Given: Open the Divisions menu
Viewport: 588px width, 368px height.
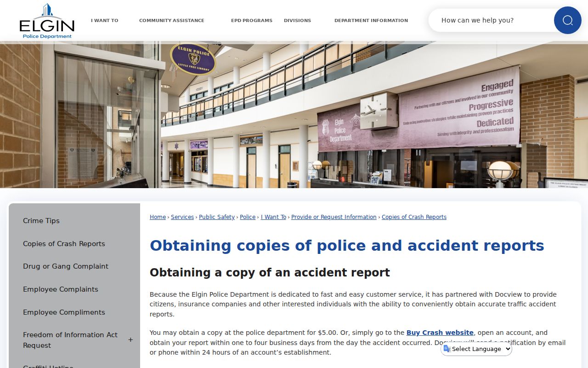Looking at the screenshot, I should 297,20.
